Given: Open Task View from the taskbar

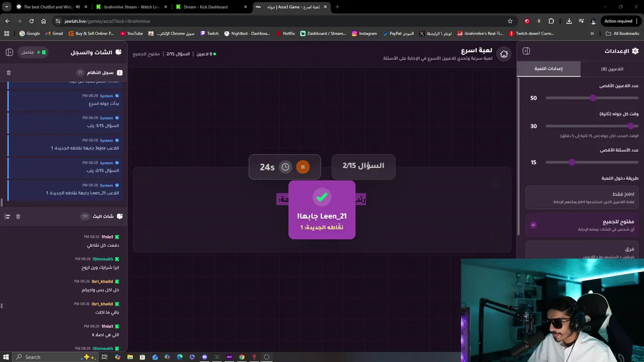Looking at the screenshot, I should click(105, 357).
